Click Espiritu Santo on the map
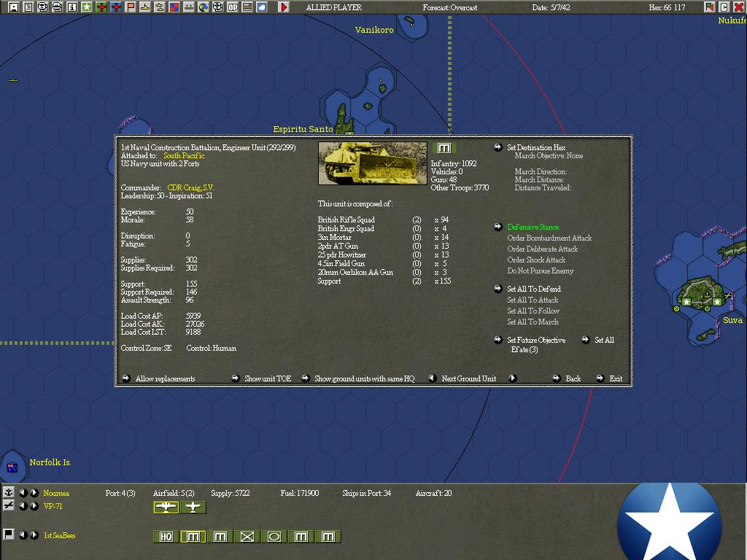Viewport: 747px width, 560px height. pyautogui.click(x=303, y=129)
